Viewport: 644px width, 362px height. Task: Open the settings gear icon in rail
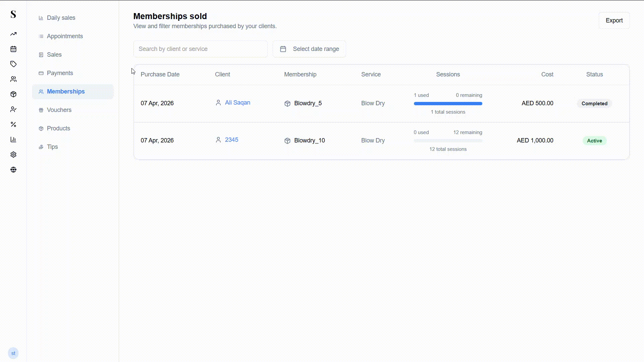point(13,155)
